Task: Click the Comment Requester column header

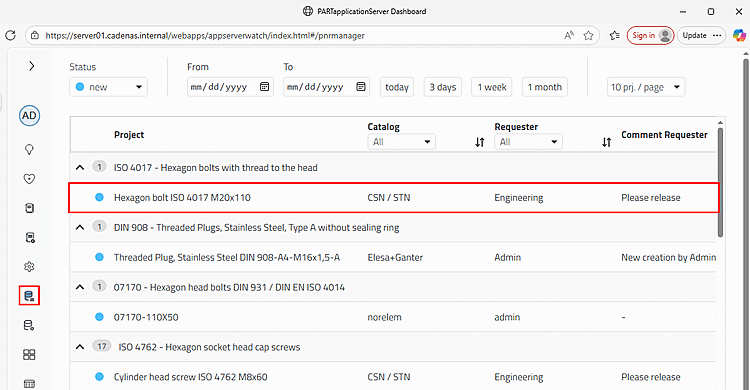Action: pyautogui.click(x=664, y=135)
